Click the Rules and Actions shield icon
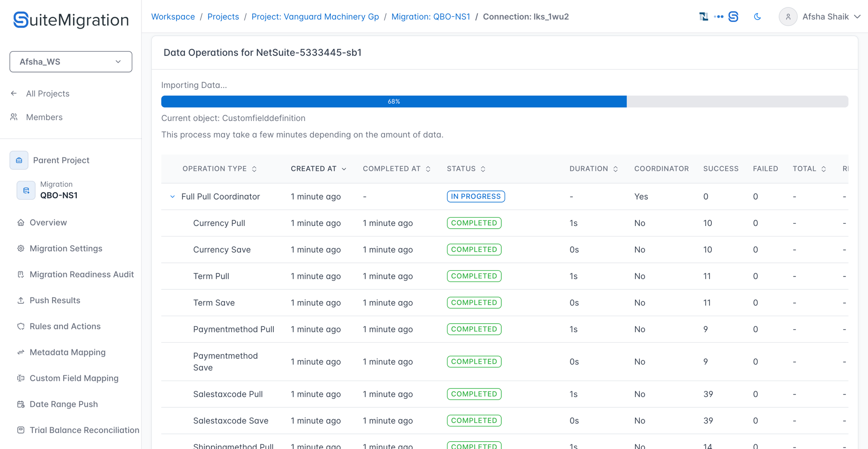 pos(21,326)
